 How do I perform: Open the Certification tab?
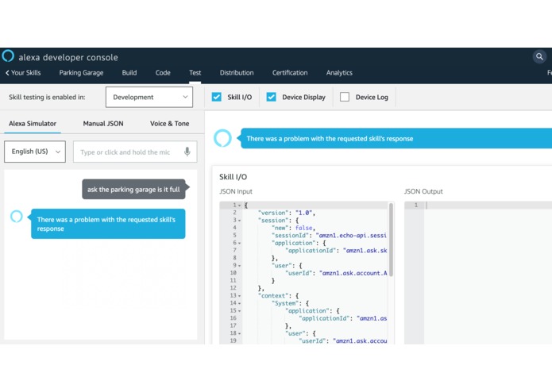290,73
